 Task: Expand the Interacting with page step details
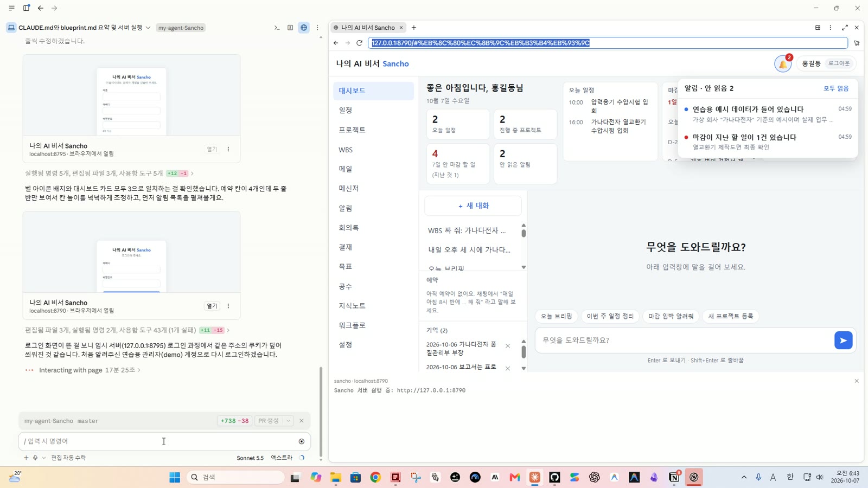click(90, 370)
